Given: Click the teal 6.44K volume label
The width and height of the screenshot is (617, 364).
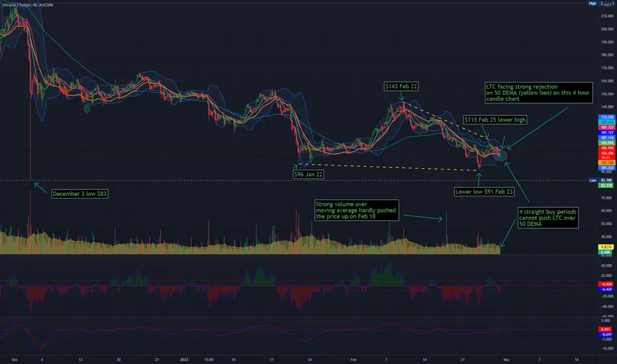Looking at the screenshot, I should coord(606,252).
